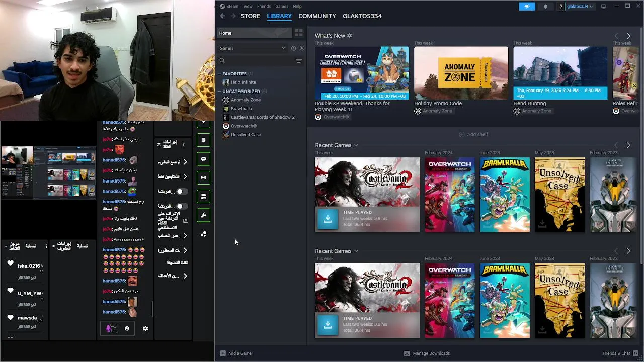Click the Steam library vertical scrollbar
Screen dimensions: 644x362
(x=641, y=146)
